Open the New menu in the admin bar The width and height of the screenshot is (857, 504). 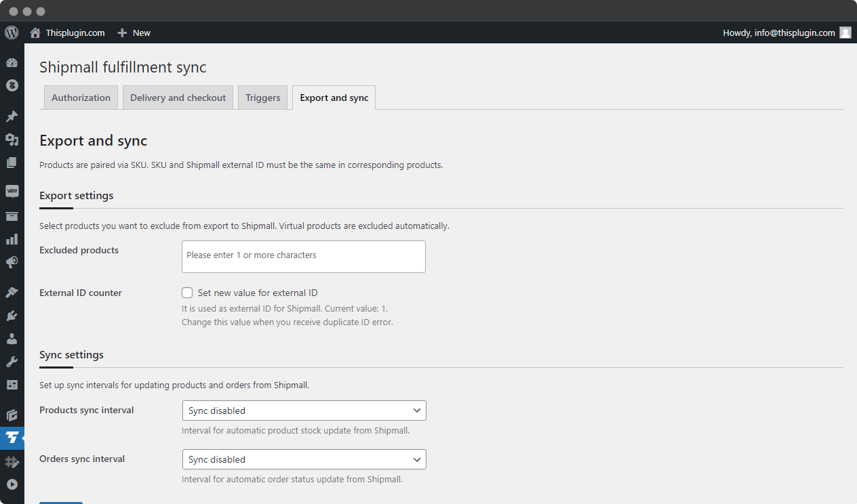(x=134, y=33)
